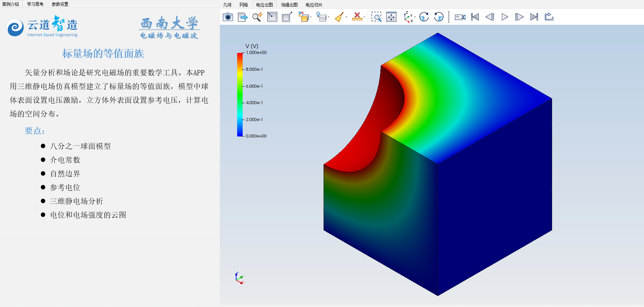644x307 pixels.
Task: Click legend value 1.000e+00
Action: pyautogui.click(x=256, y=53)
